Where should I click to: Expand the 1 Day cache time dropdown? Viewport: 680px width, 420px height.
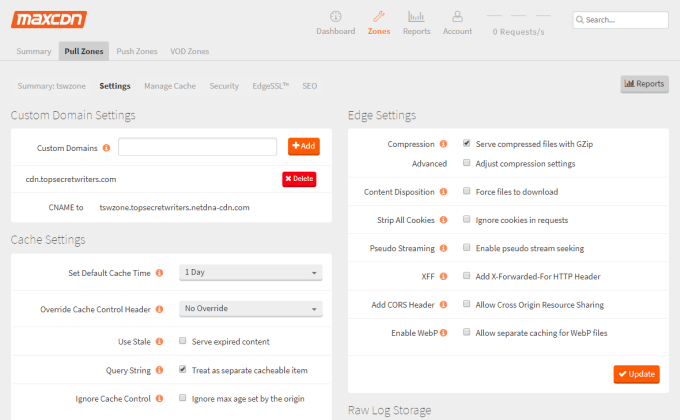(x=251, y=272)
